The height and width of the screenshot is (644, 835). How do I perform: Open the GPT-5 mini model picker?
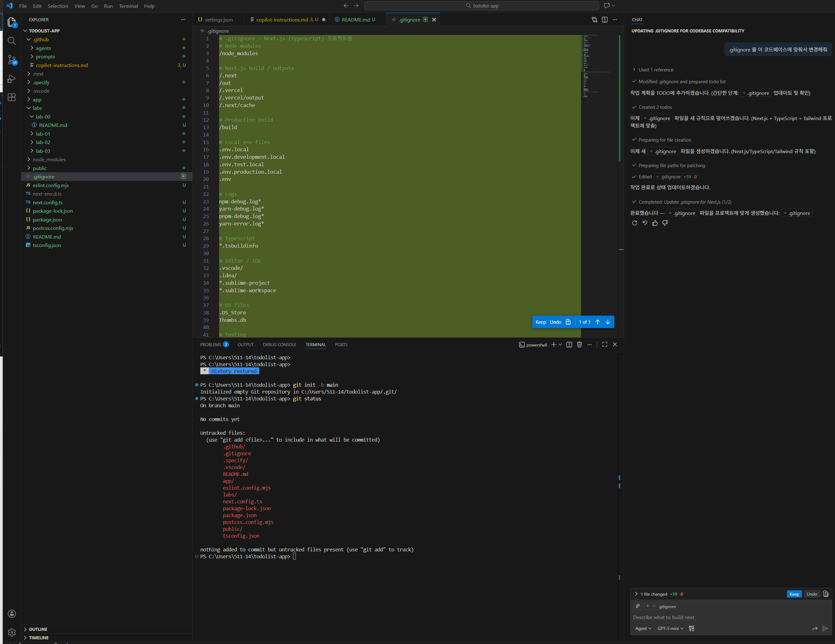[670, 628]
